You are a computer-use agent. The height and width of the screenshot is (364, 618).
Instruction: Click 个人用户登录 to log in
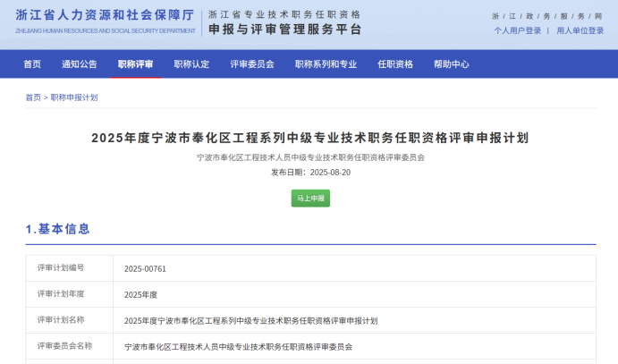click(518, 30)
